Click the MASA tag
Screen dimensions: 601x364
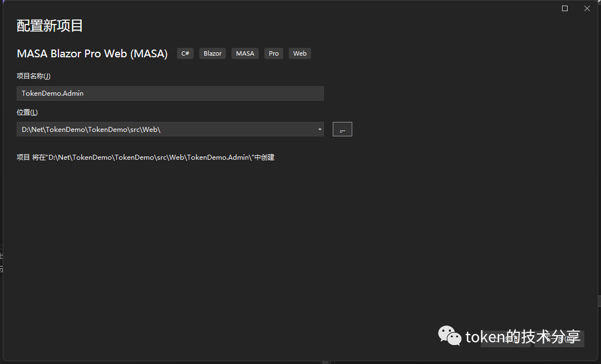click(x=245, y=53)
